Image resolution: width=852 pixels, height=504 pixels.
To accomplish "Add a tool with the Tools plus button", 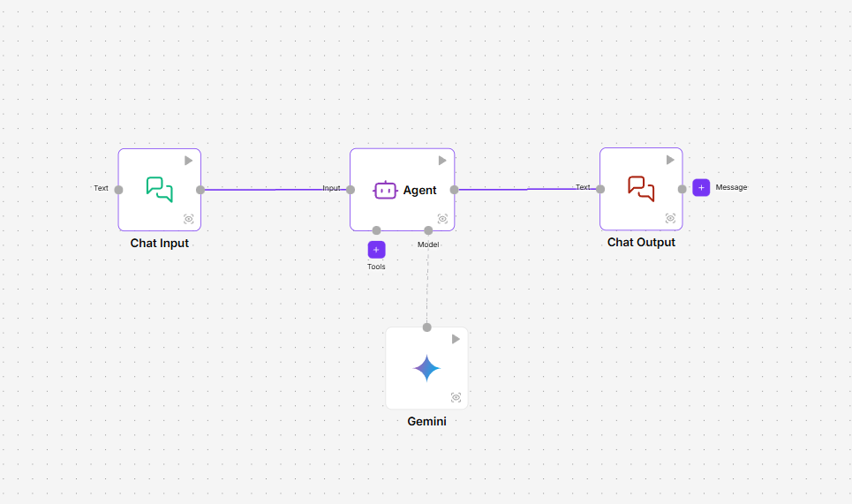I will [376, 250].
